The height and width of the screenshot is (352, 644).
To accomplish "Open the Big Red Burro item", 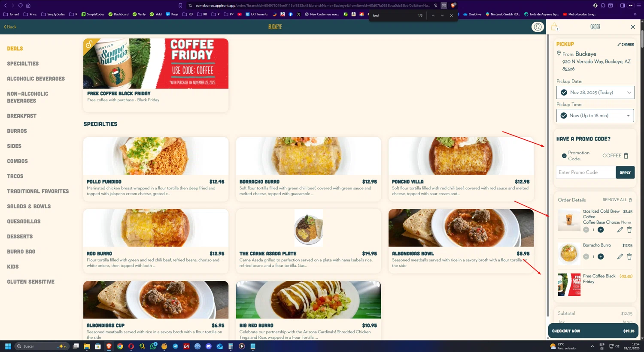I will [x=308, y=310].
